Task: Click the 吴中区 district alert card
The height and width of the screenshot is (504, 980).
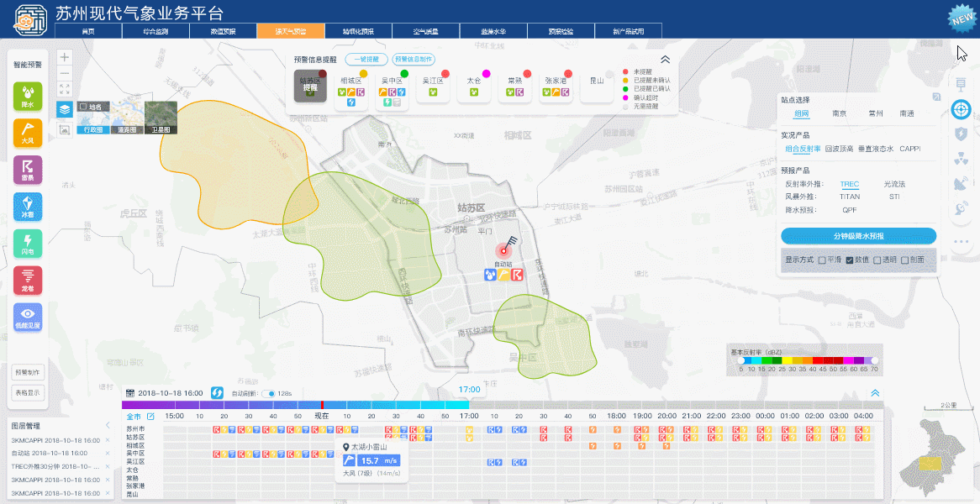Action: pos(392,89)
